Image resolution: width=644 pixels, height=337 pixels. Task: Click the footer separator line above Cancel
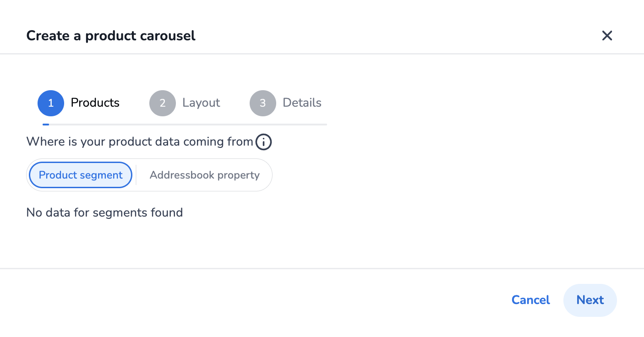[x=322, y=268]
